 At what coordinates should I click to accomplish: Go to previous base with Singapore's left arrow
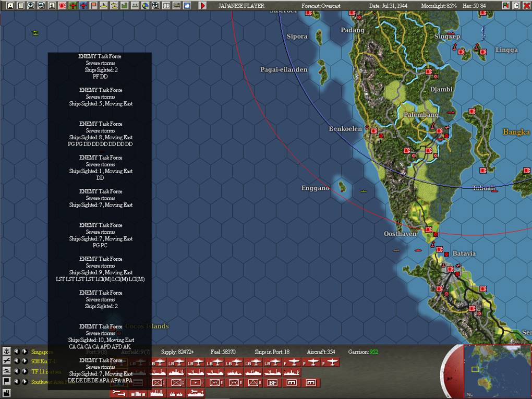(x=17, y=352)
